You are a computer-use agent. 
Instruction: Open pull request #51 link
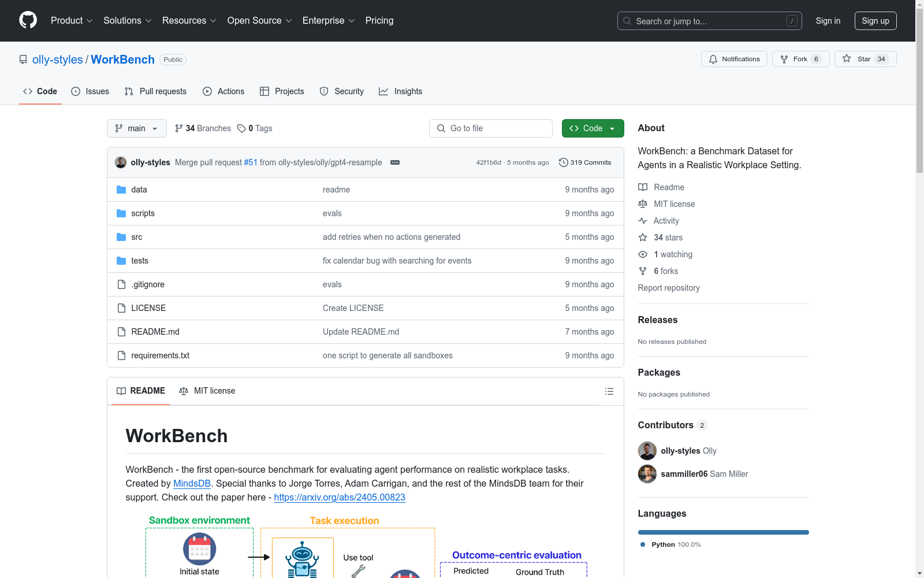[x=251, y=162]
